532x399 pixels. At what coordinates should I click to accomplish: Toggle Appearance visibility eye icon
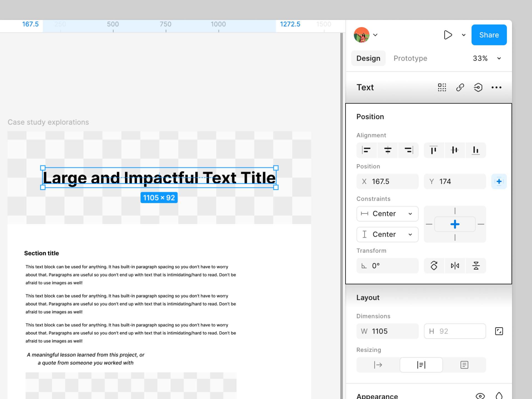(x=480, y=396)
